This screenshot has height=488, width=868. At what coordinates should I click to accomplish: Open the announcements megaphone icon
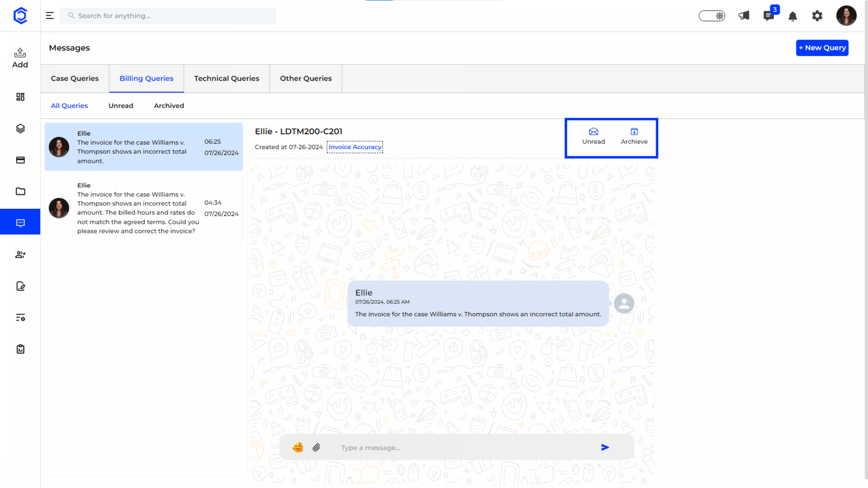(x=744, y=15)
